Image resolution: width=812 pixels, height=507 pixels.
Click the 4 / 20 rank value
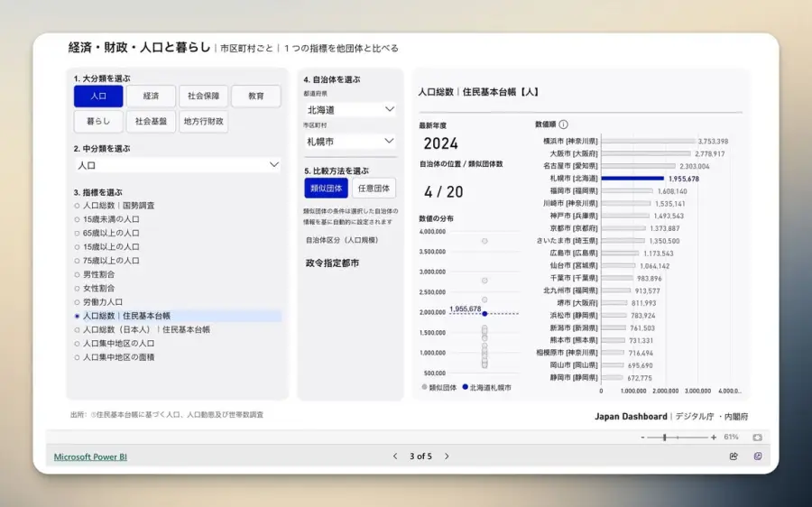pos(444,192)
